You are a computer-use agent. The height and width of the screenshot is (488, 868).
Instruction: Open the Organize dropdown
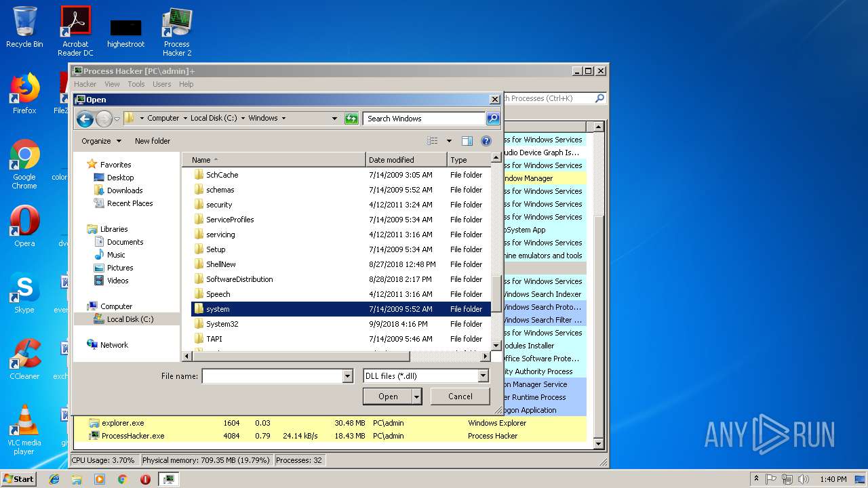[102, 141]
